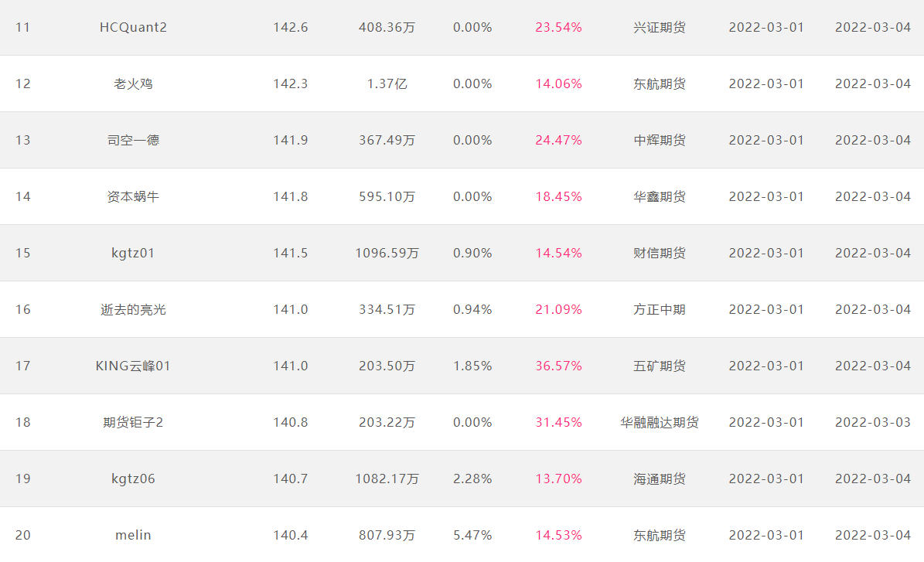Open the HCQuant2 account link

(x=133, y=28)
